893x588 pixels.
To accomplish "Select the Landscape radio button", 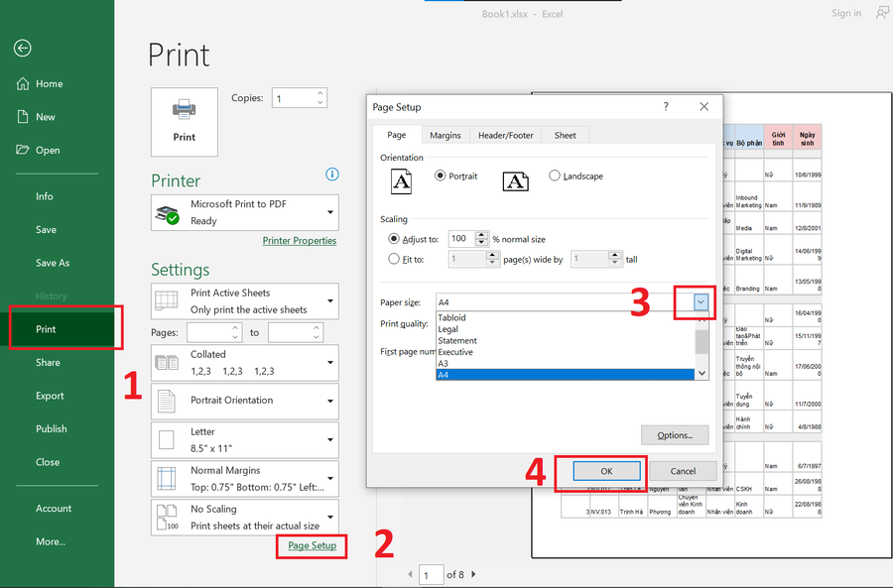I will coord(554,176).
